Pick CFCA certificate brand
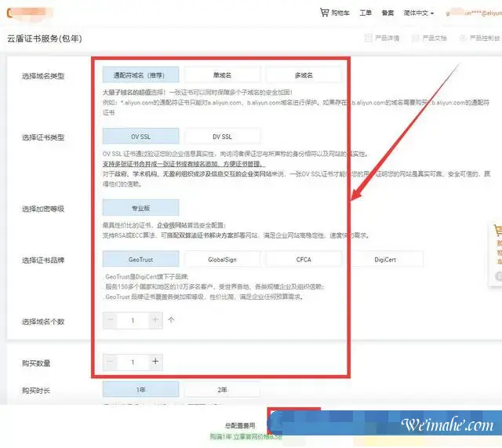This screenshot has height=448, width=502. pos(304,260)
